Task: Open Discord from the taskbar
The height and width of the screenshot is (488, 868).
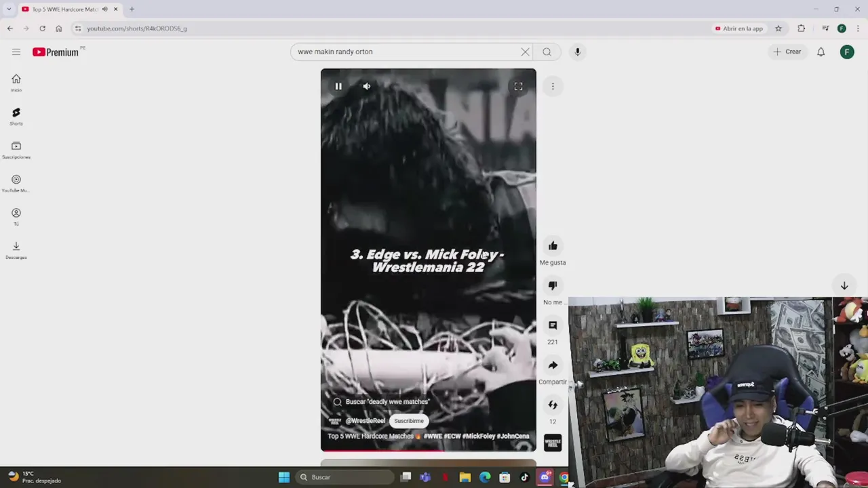Action: (545, 477)
